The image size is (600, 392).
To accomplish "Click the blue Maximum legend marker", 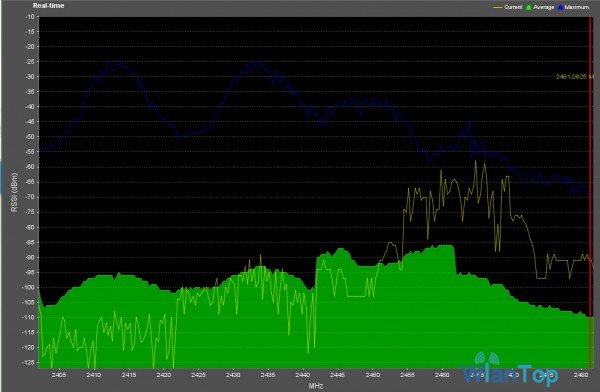I will pos(561,7).
